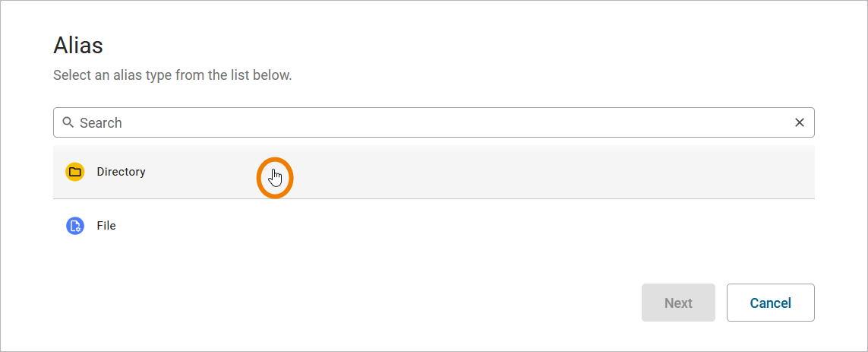The height and width of the screenshot is (352, 868).
Task: Click the "Select an alias type" description text
Action: tap(172, 75)
